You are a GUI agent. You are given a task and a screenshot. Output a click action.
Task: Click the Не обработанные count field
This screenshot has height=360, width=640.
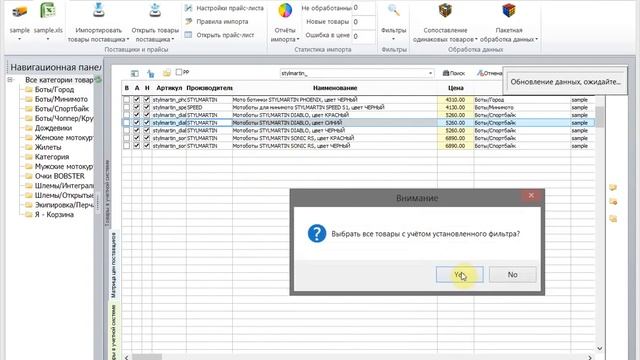pos(363,8)
